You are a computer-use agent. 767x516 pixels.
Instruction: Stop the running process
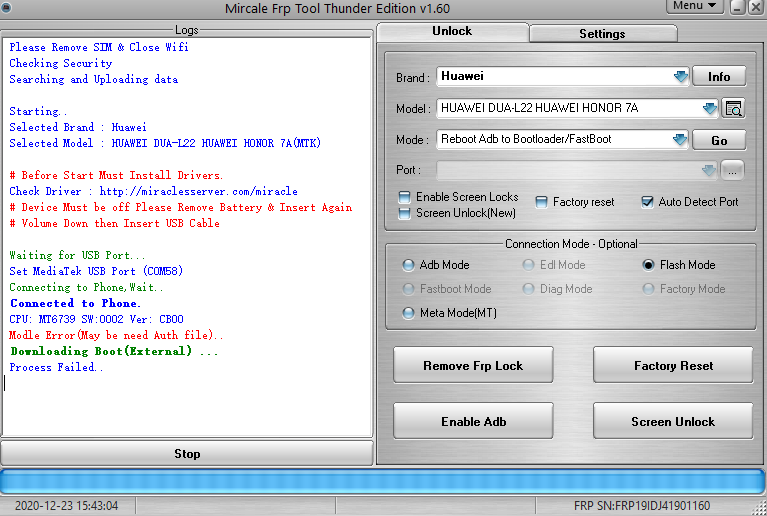pos(187,454)
